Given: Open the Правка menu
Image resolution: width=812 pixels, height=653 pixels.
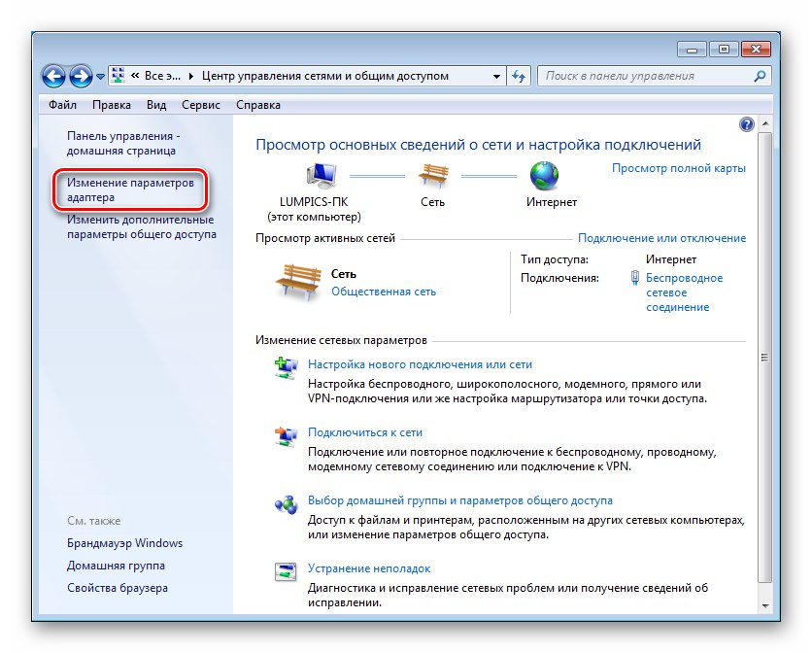Looking at the screenshot, I should click(112, 105).
